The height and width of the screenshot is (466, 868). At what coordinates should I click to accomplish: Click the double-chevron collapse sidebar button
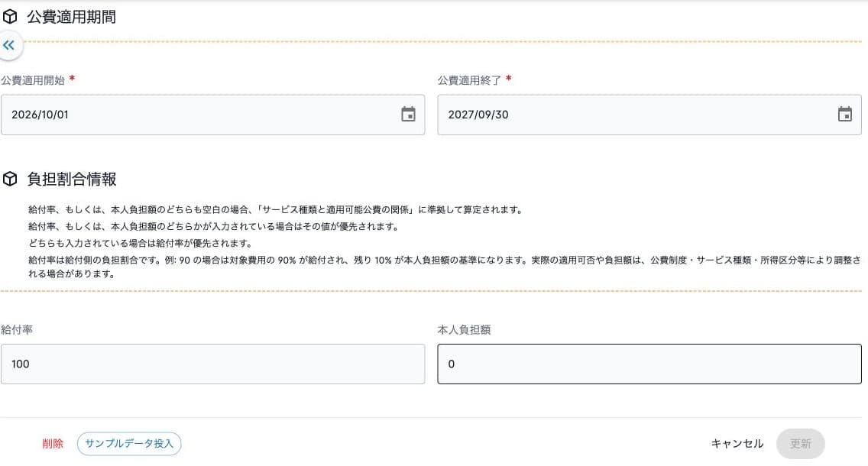9,45
